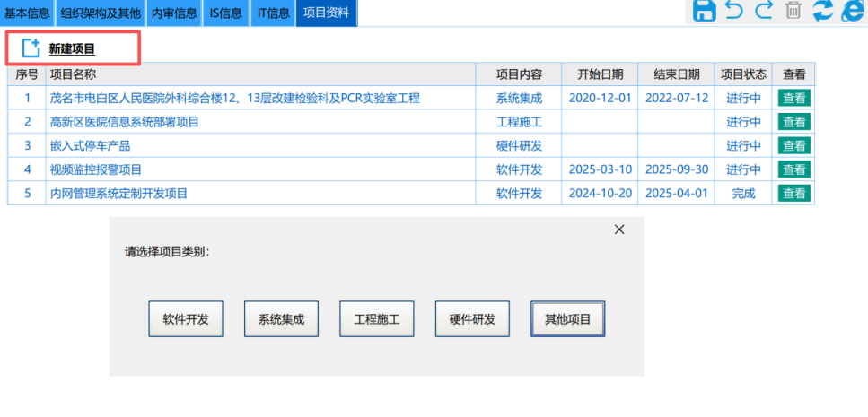Open the 组织架构及其他 tab
Viewport: 868px width, 417px height.
tap(100, 13)
